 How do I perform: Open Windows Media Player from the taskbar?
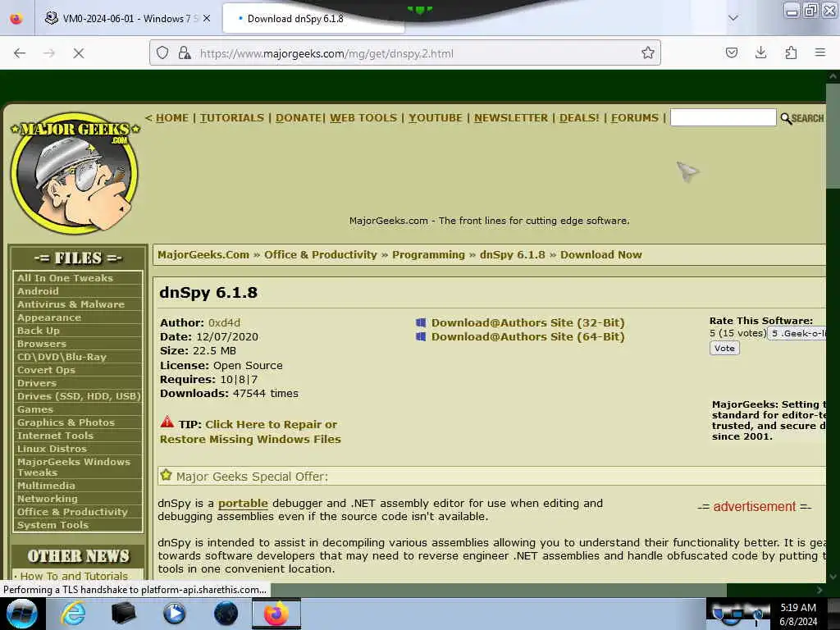[174, 614]
